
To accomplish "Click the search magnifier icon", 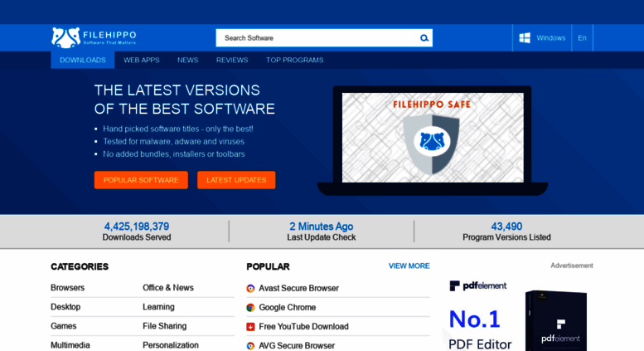I will click(424, 38).
